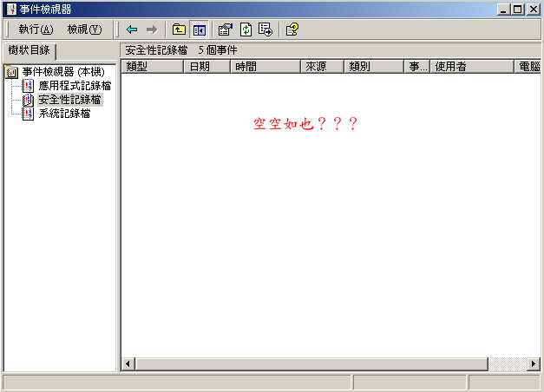The width and height of the screenshot is (544, 392).
Task: Sort by the 事... column header
Action: point(417,66)
